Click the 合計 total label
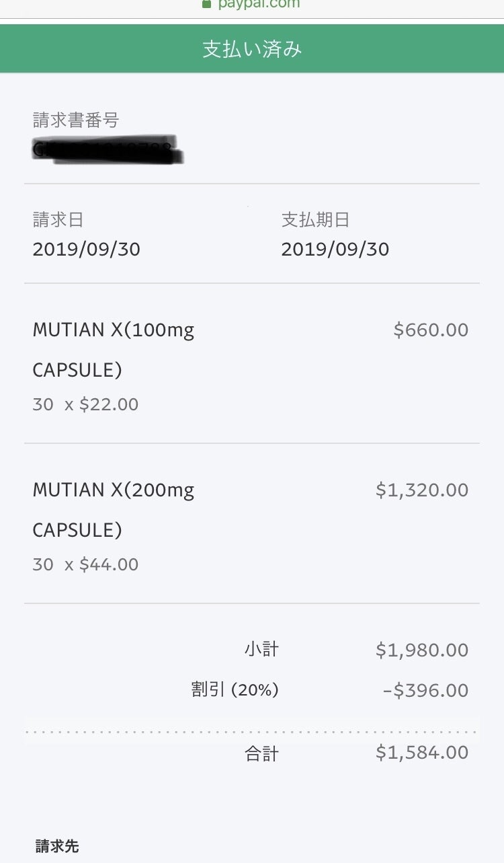This screenshot has height=863, width=504. tap(261, 753)
